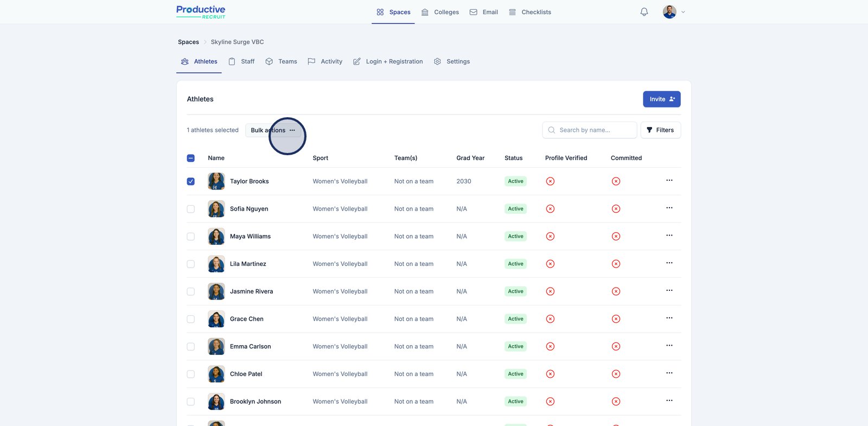Screen dimensions: 868x426
Task: Click the Invite button
Action: (661, 99)
